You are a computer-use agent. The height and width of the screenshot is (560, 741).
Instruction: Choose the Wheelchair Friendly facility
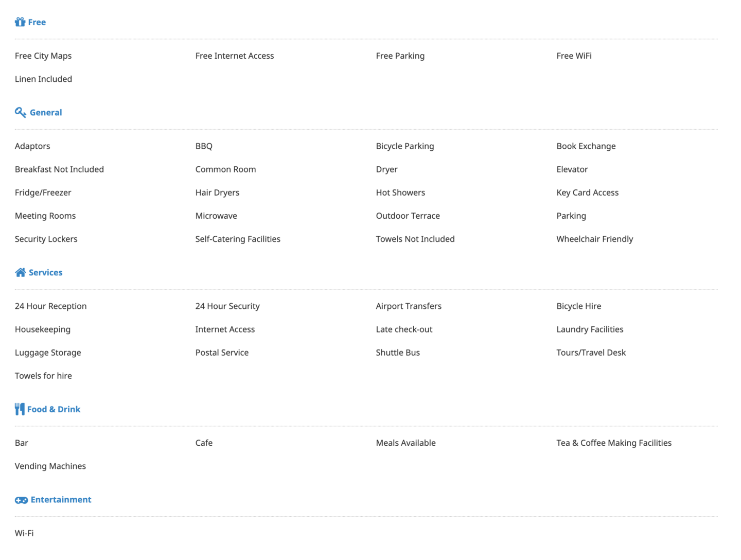pos(594,239)
